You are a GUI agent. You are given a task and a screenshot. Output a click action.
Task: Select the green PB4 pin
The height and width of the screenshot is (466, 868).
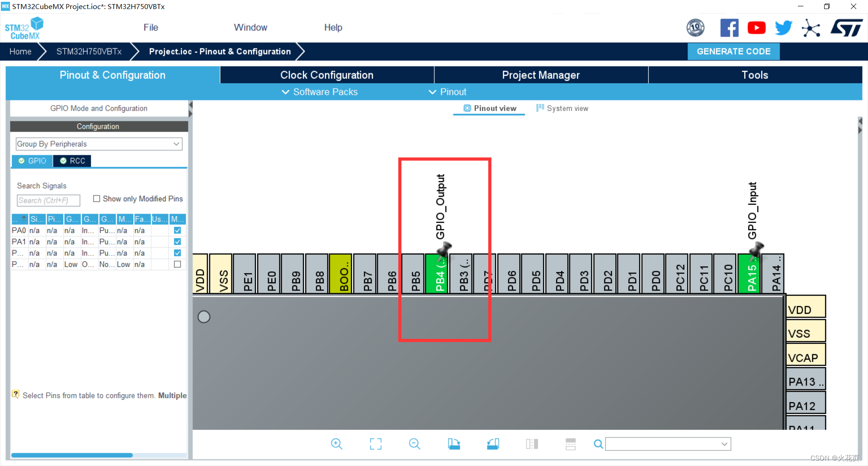tap(438, 274)
